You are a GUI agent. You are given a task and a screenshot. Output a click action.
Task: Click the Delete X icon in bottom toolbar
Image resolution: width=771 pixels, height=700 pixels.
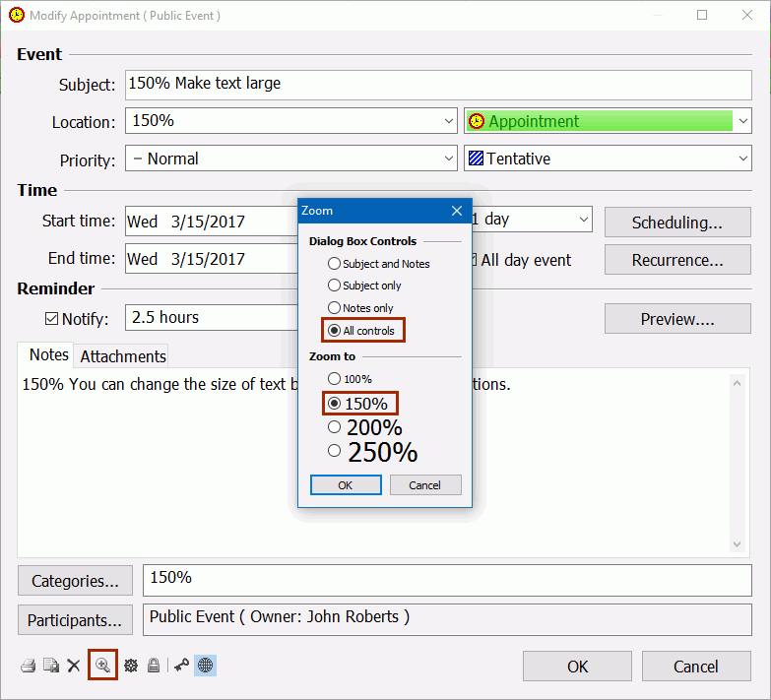74,666
